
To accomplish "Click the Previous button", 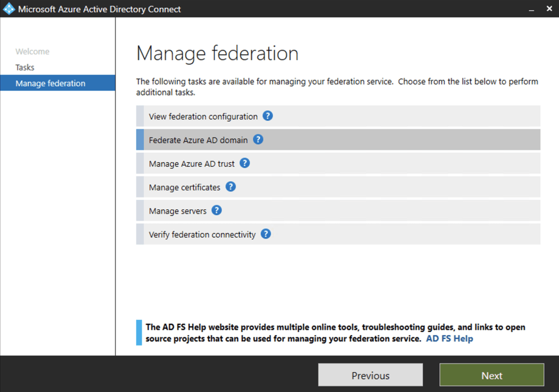I will pos(370,376).
